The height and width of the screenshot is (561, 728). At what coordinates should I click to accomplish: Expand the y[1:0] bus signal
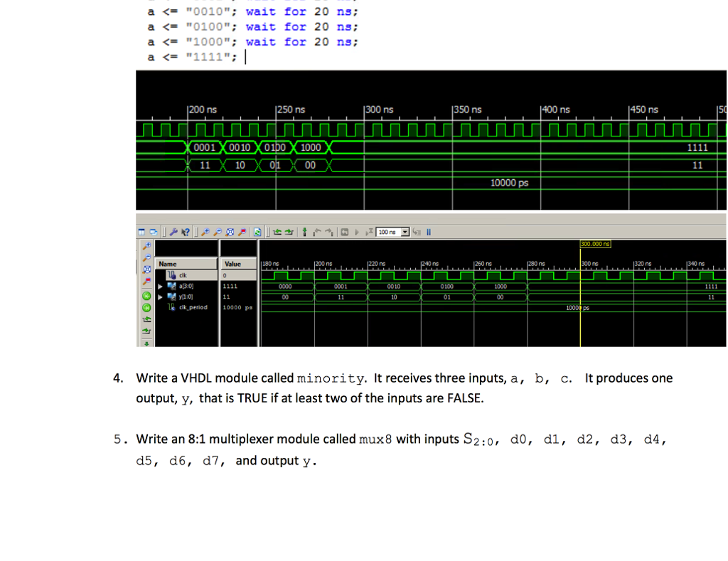(x=160, y=296)
